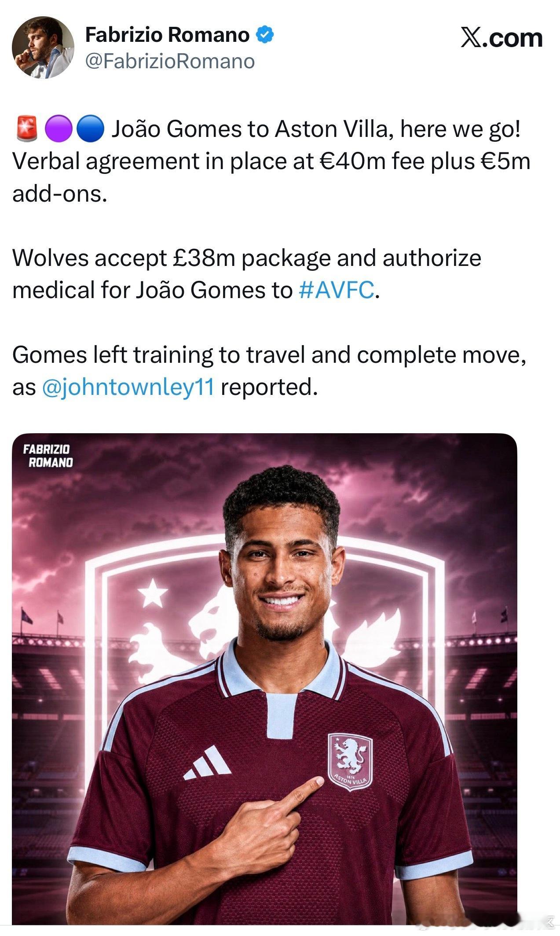Open the @johntownley11 mention link
The height and width of the screenshot is (936, 560).
128,387
